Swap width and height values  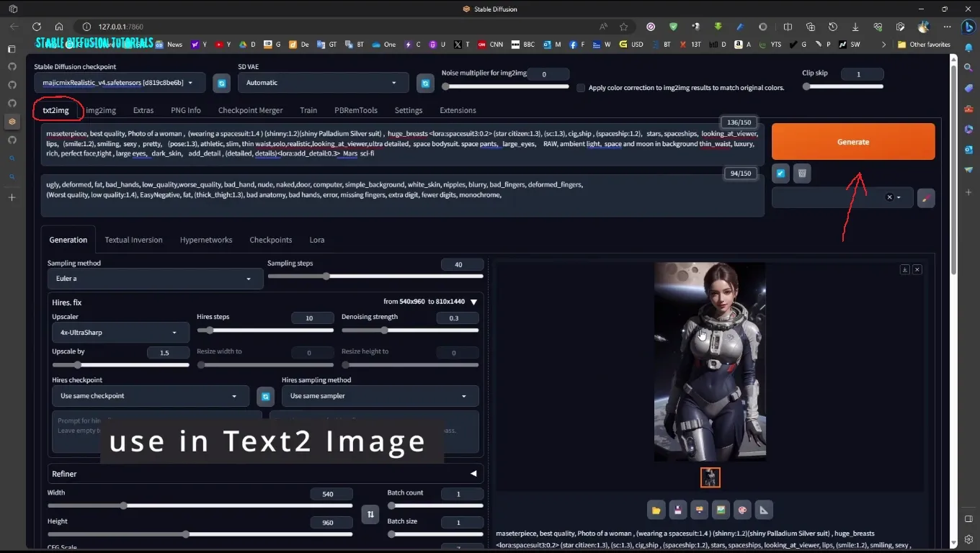[x=370, y=514]
